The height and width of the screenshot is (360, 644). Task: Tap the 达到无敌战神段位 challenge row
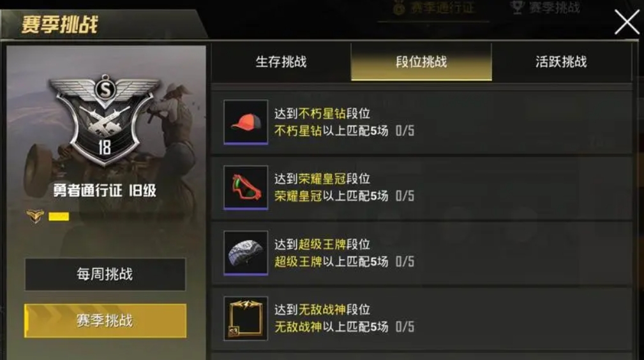point(422,319)
